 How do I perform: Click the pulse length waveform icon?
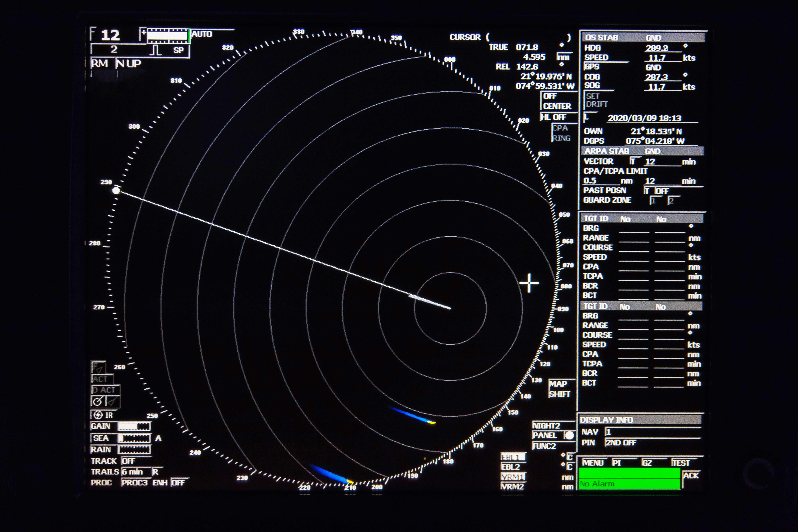156,50
